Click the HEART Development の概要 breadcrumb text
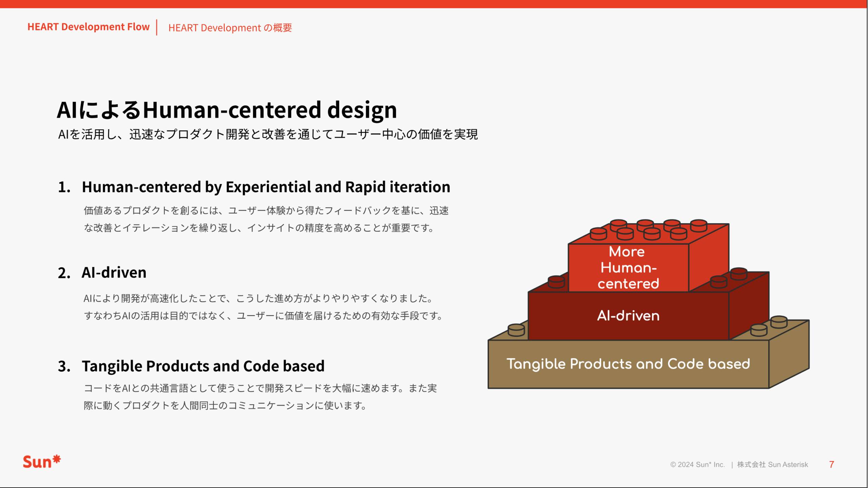868x488 pixels. point(230,28)
